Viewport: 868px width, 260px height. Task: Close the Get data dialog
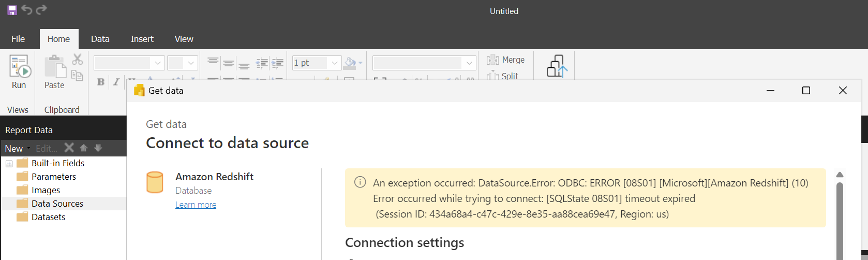[843, 91]
